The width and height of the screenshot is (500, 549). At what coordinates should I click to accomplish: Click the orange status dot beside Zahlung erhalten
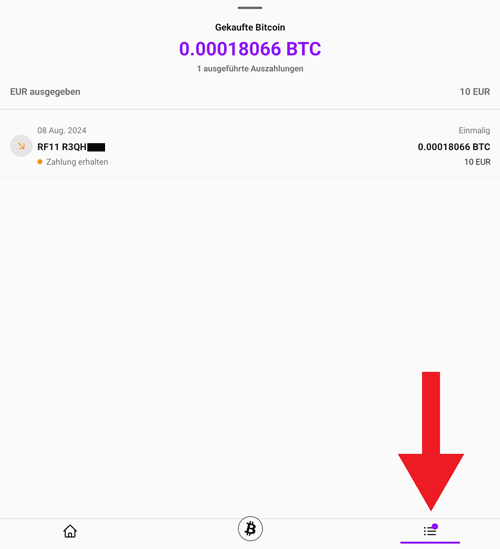40,162
